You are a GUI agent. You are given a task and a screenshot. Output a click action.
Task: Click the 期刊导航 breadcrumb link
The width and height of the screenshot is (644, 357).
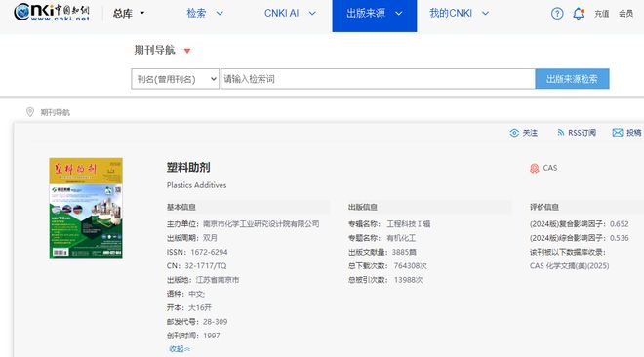55,112
